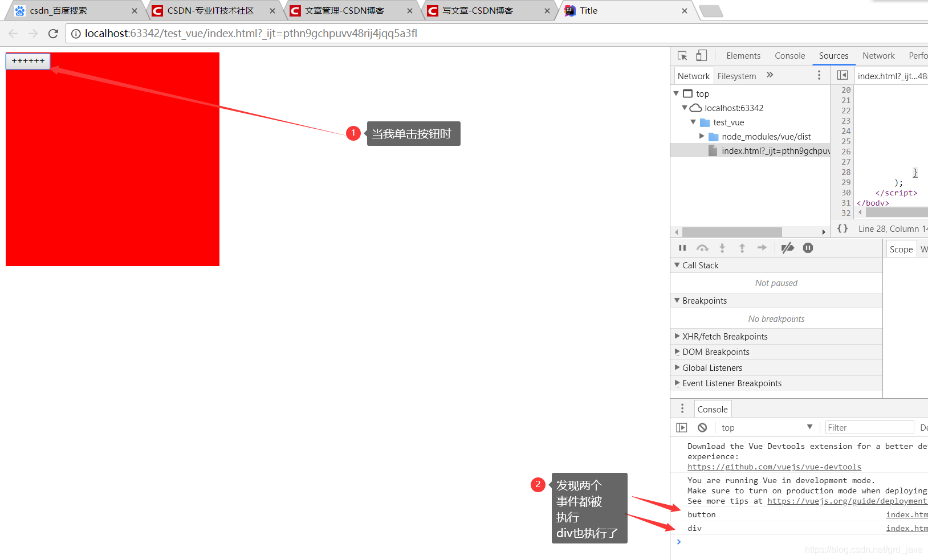Screen dimensions: 928x560
Task: Click the step out of function icon
Action: point(742,248)
